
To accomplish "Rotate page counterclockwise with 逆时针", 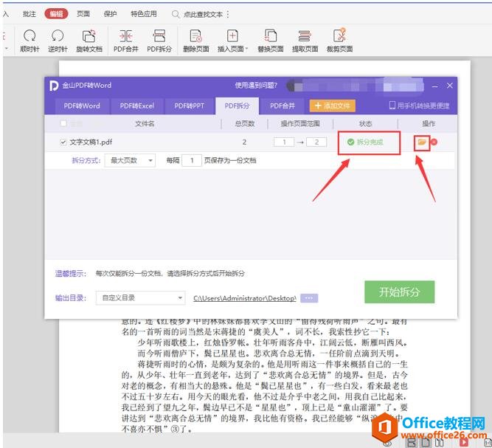I will point(58,41).
